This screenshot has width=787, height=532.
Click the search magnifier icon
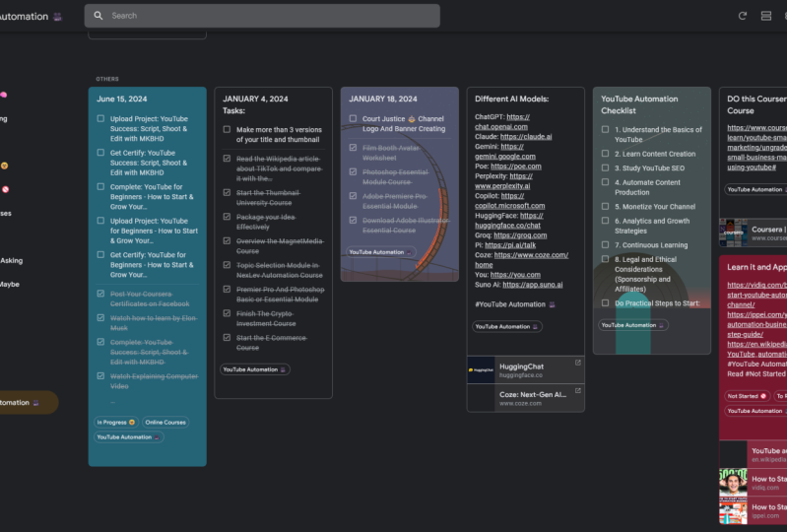(98, 16)
